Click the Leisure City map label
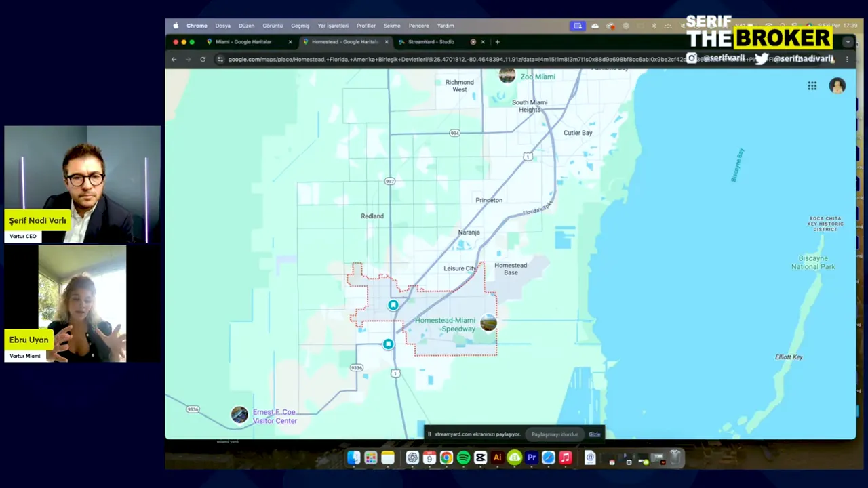Image resolution: width=868 pixels, height=488 pixels. pyautogui.click(x=460, y=268)
